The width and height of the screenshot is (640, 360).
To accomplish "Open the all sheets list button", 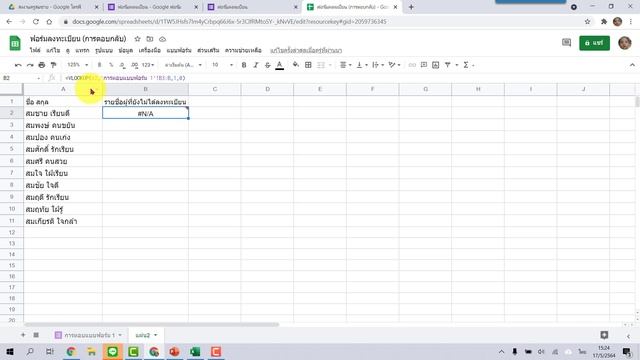I will [36, 335].
